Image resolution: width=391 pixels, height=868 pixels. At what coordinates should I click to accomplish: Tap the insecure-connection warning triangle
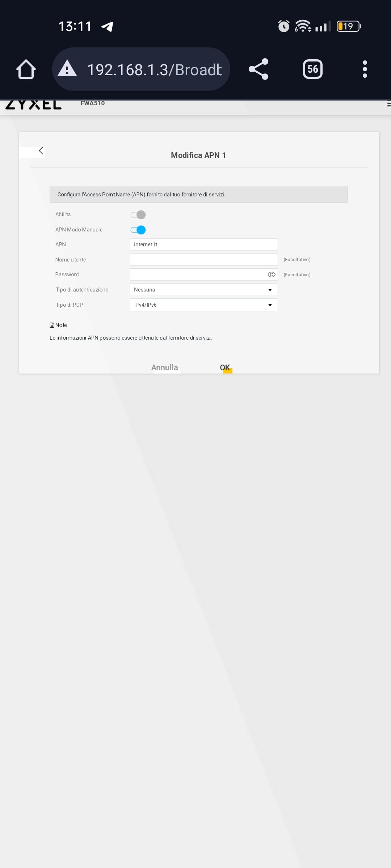pyautogui.click(x=67, y=69)
